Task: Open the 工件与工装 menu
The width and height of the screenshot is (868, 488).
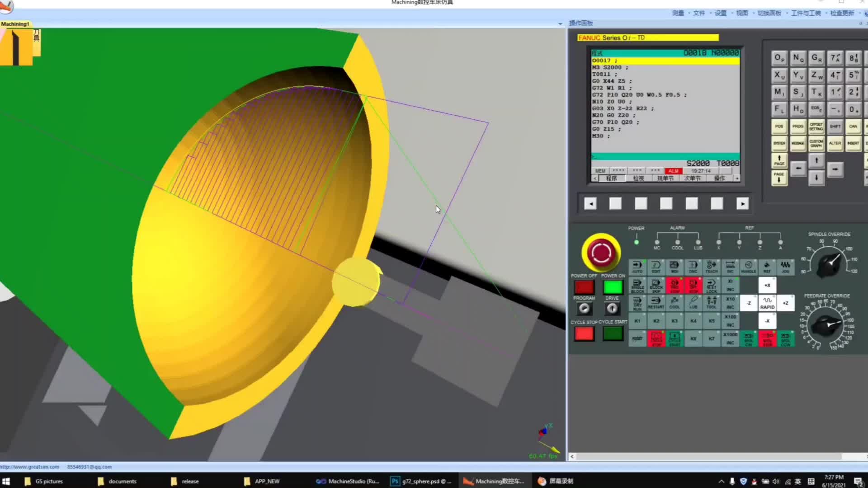Action: tap(806, 13)
